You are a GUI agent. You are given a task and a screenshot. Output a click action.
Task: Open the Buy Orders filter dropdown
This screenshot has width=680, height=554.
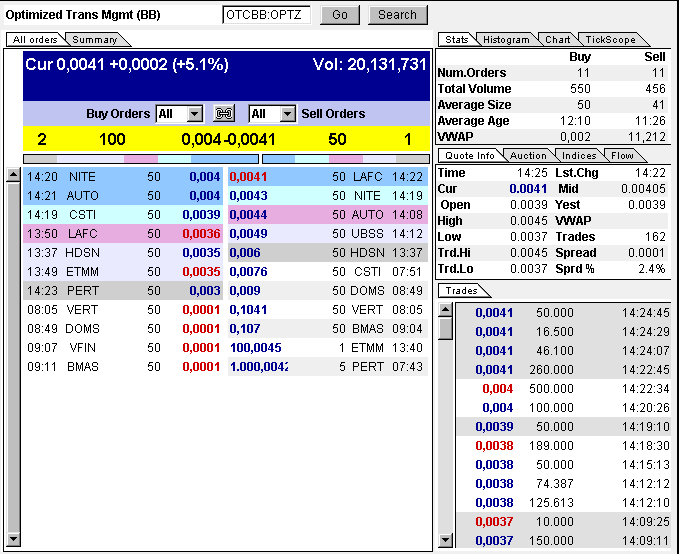(x=194, y=114)
